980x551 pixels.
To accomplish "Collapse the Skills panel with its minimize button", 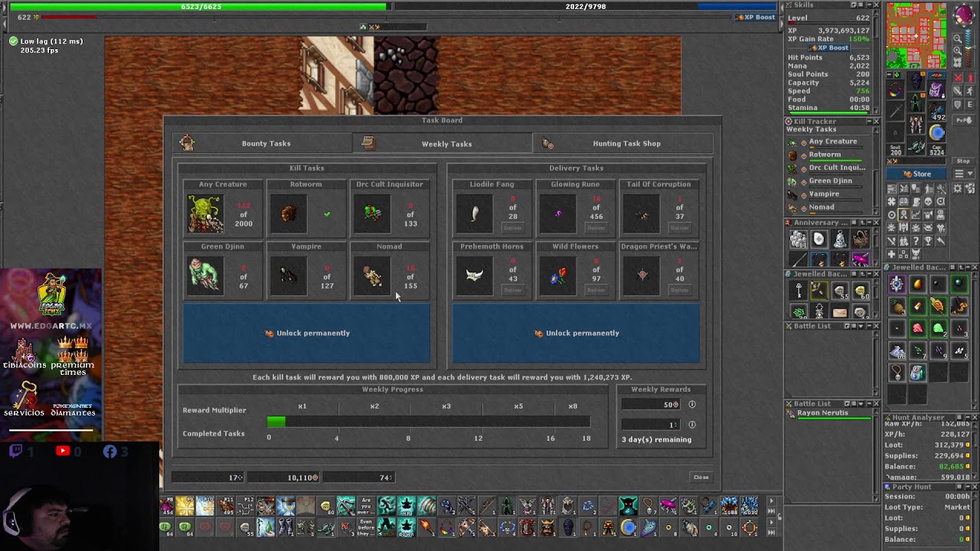I will point(869,5).
